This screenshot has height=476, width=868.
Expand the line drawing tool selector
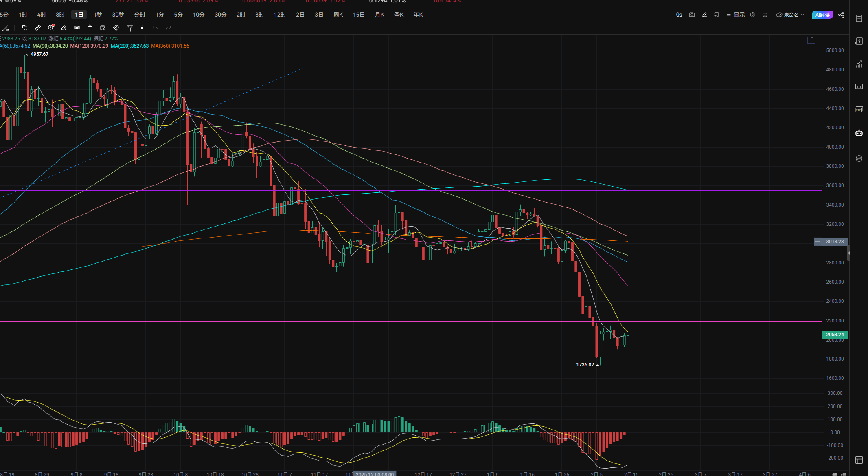pos(6,28)
